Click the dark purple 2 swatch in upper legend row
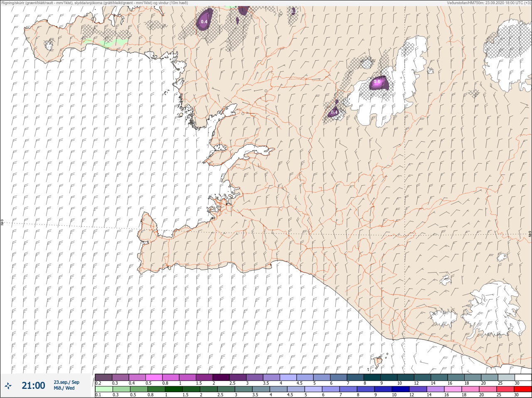The height and width of the screenshot is (398, 532). 221,377
